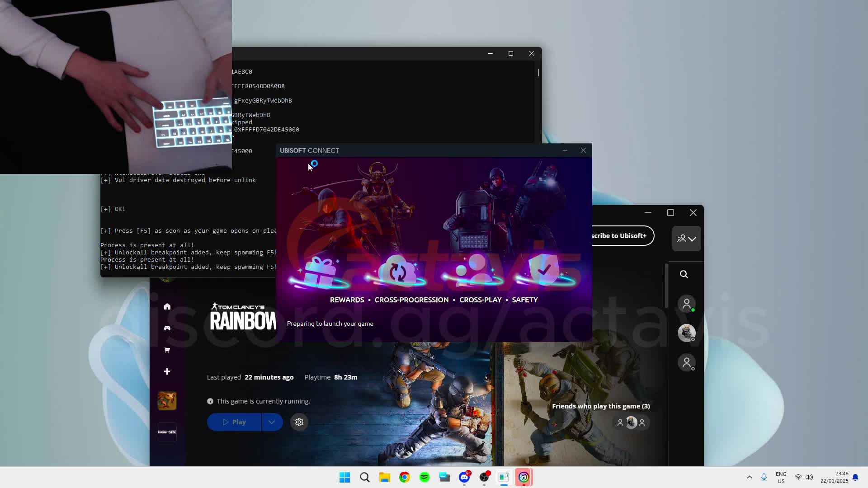The width and height of the screenshot is (868, 488).
Task: Open game settings via the gear icon
Action: 299,422
